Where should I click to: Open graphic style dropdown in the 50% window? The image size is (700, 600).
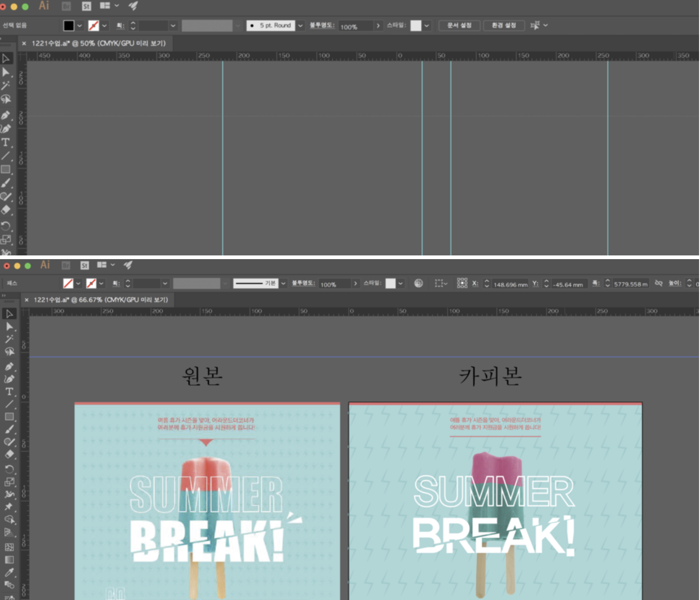click(427, 26)
